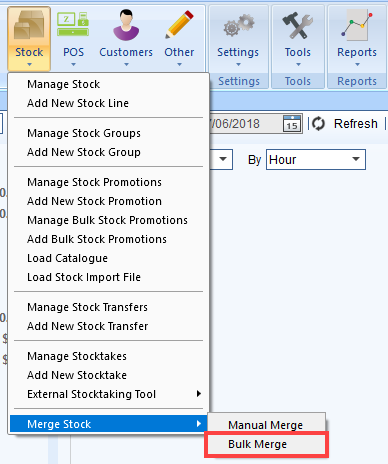Open the Tools hammer and wrench icon

coord(298,25)
